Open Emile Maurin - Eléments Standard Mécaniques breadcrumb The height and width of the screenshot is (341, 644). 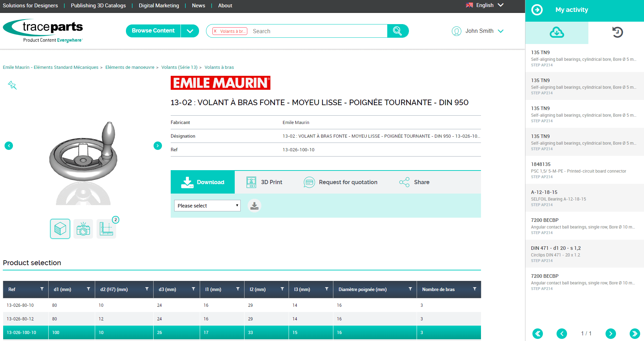pos(51,67)
